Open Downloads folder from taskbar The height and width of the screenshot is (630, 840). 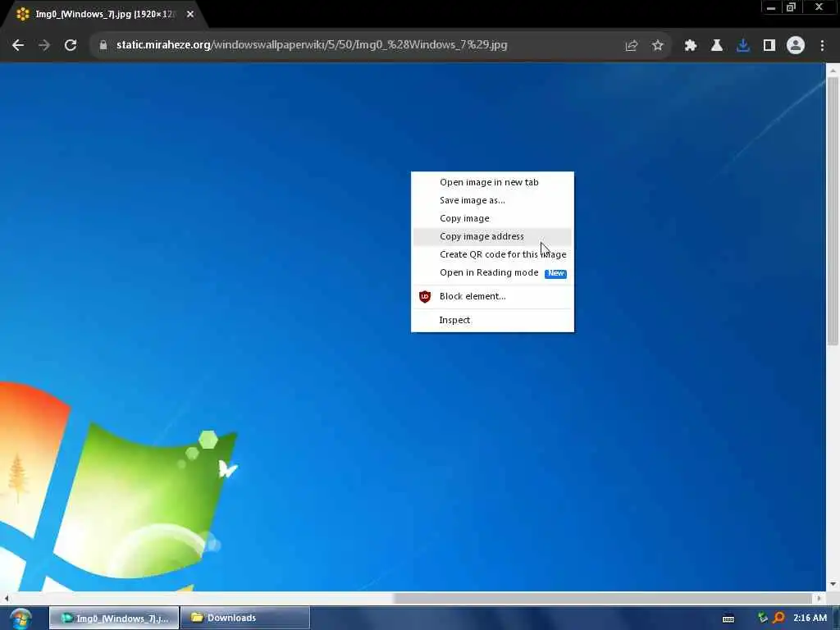pos(244,619)
